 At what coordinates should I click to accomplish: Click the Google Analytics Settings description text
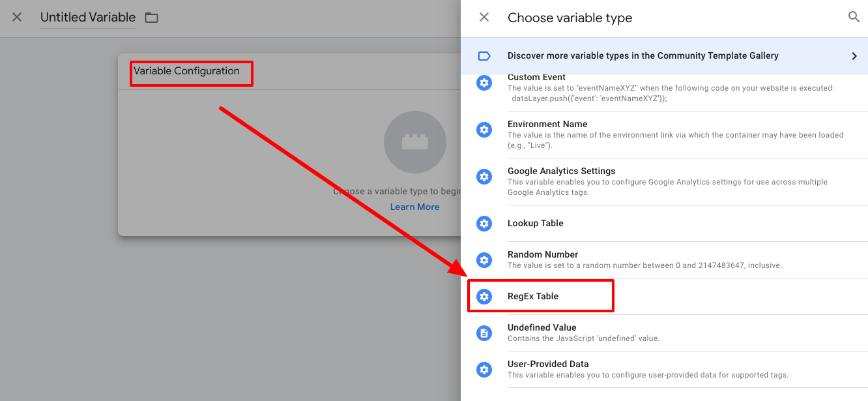[667, 187]
